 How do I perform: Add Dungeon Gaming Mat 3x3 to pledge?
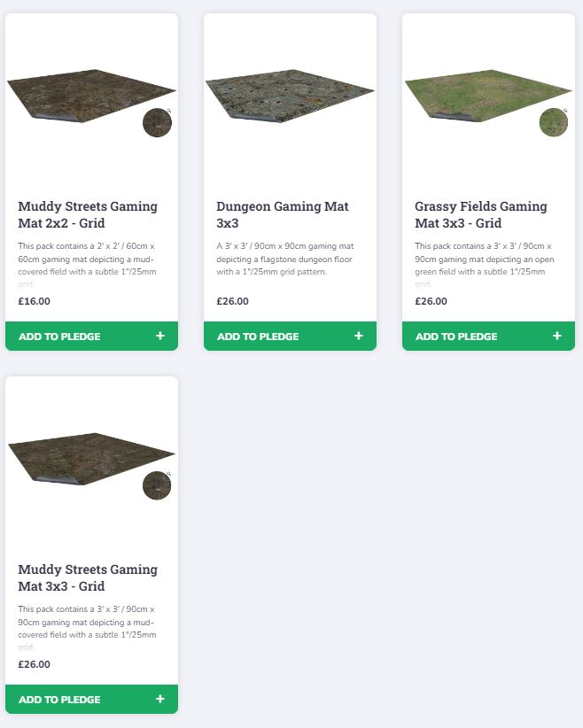point(258,337)
